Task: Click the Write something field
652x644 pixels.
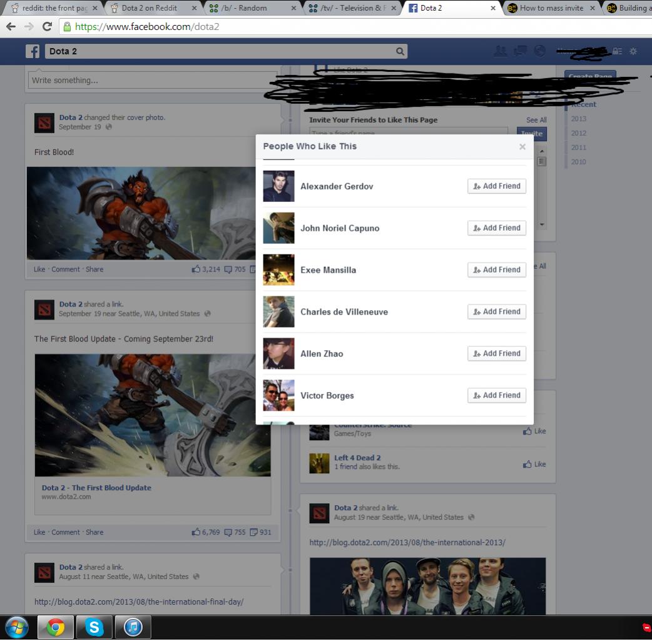Action: [152, 80]
